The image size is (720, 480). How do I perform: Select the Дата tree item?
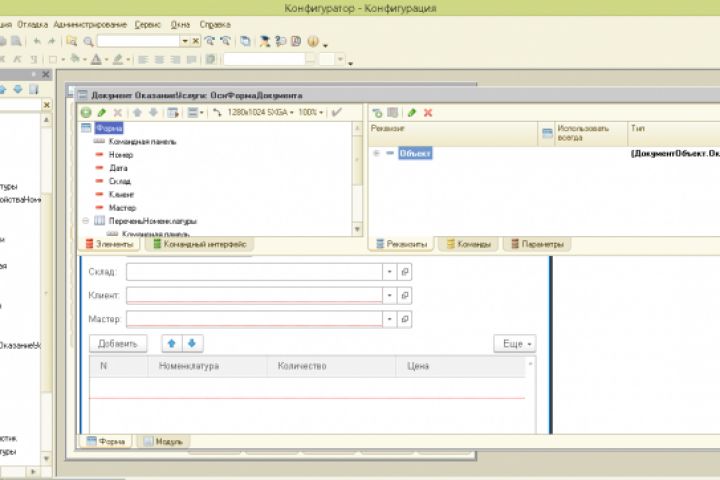(x=118, y=168)
